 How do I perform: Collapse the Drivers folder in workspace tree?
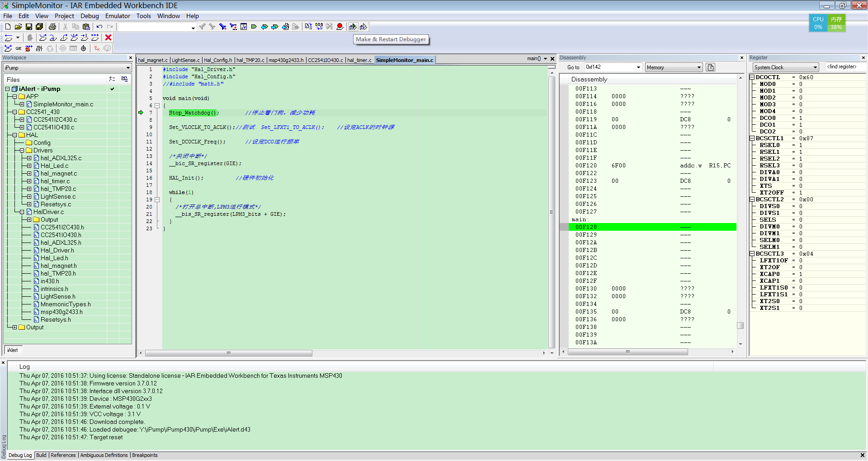[x=22, y=151]
